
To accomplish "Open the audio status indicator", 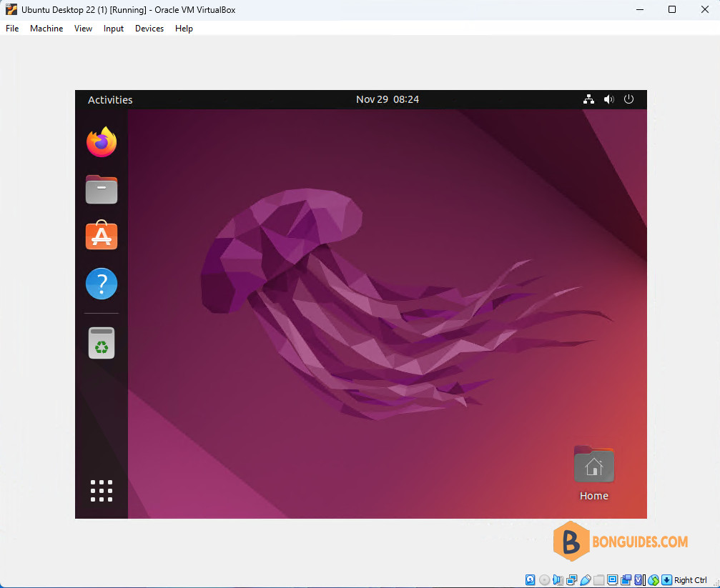I will coord(558,579).
